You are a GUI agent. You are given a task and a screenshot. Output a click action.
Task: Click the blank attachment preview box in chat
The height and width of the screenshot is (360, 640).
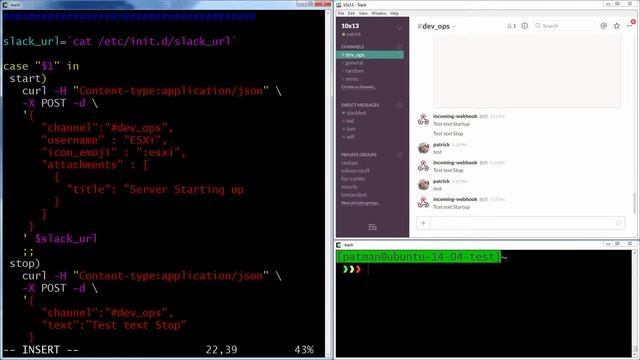point(527,70)
